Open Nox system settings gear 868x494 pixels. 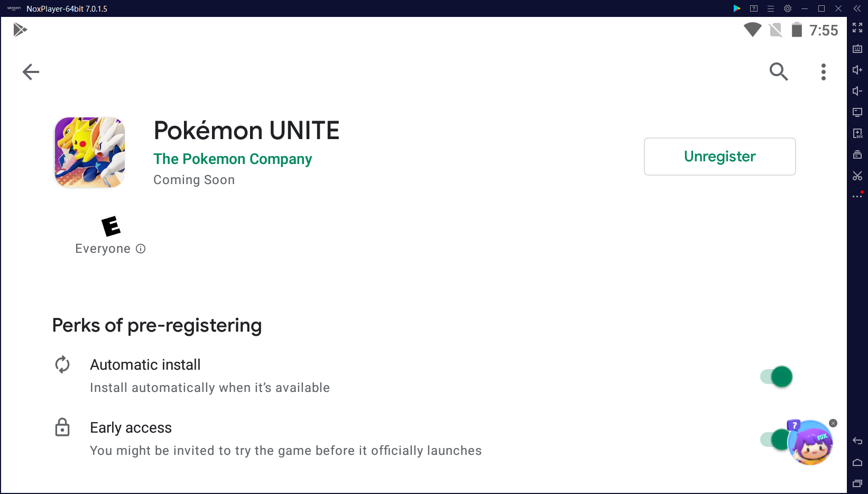tap(788, 8)
